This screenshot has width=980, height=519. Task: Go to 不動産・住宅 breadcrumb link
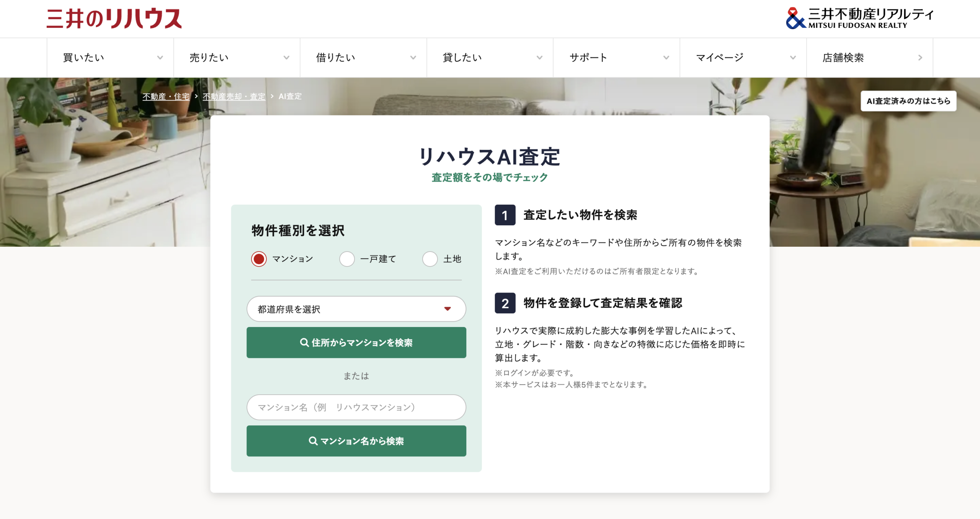166,96
